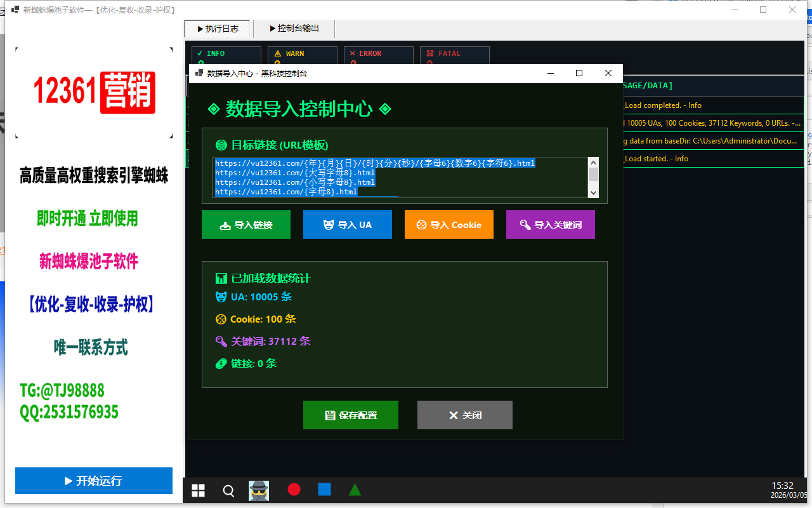Click the purple Import Keywords (导入关键词) button

(550, 225)
